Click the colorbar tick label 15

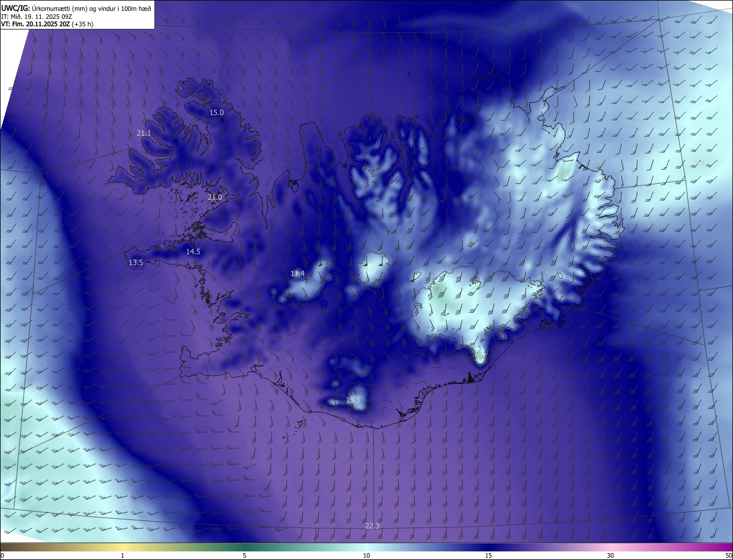[488, 555]
